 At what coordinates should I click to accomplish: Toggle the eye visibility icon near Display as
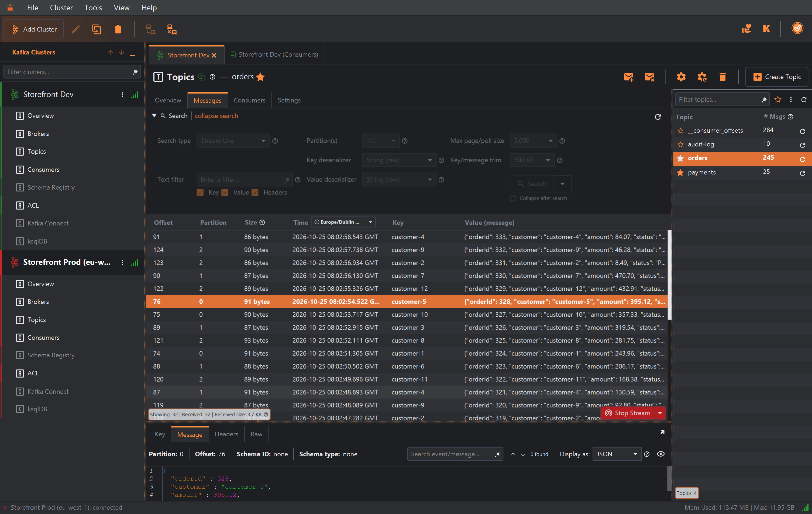[660, 454]
